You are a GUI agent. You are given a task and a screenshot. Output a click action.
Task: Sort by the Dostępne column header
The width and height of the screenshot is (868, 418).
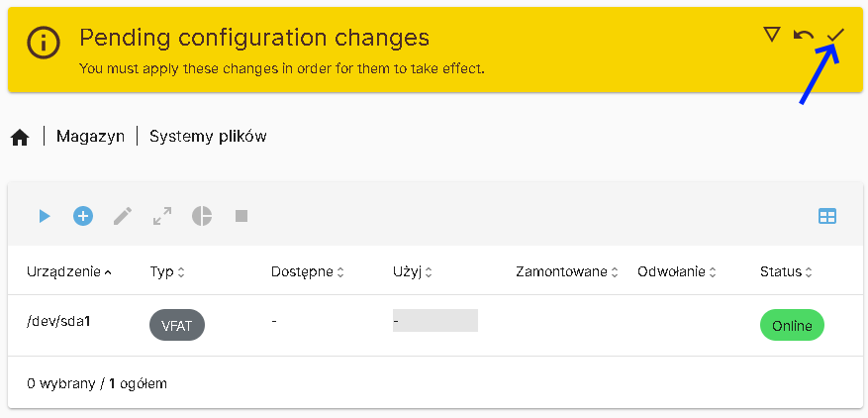(307, 271)
